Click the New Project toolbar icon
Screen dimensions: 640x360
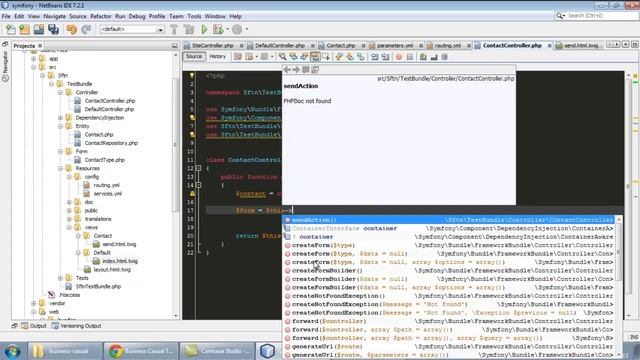(24, 29)
